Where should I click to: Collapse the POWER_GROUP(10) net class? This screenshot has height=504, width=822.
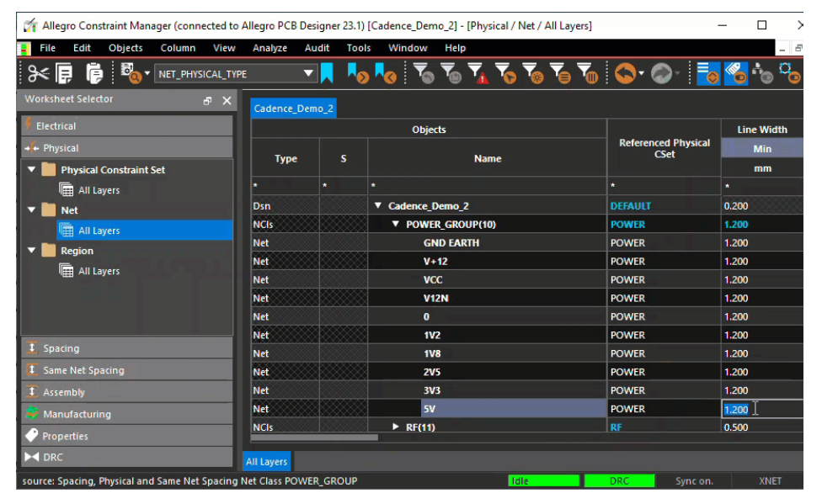pyautogui.click(x=395, y=224)
